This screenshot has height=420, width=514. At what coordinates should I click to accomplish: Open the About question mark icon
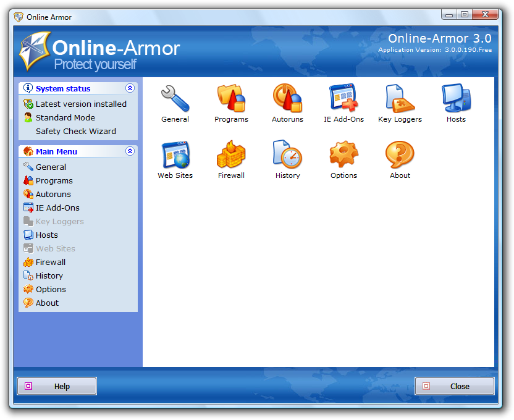(x=400, y=154)
